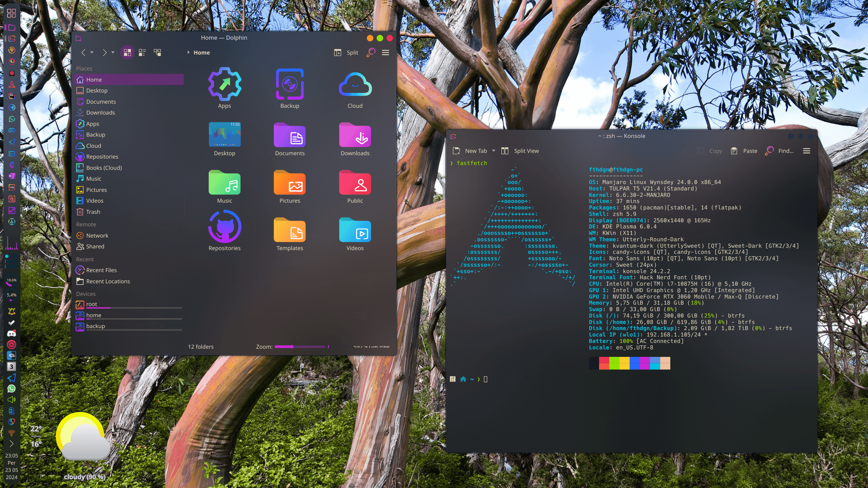Click the icon view toggle button
The width and height of the screenshot is (868, 488).
(x=127, y=53)
